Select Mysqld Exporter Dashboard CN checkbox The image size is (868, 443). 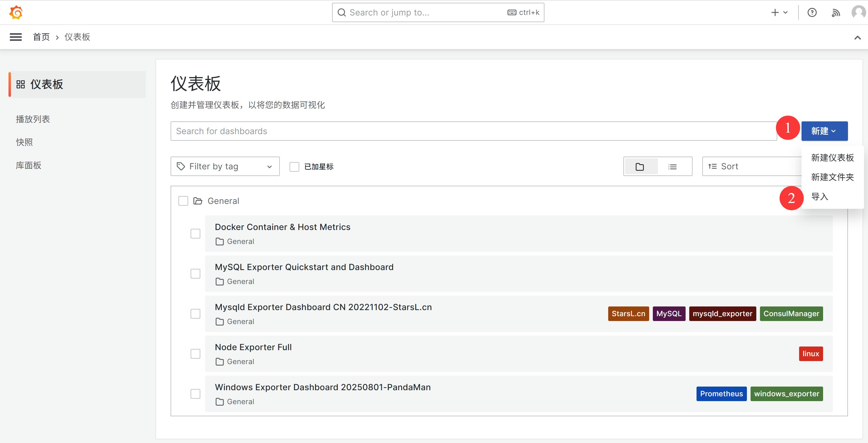point(195,314)
